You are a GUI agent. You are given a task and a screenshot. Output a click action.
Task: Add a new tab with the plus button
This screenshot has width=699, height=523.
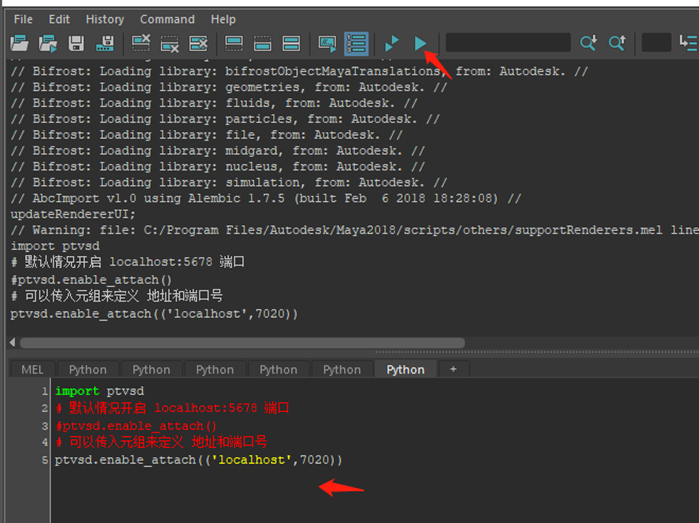(x=453, y=369)
